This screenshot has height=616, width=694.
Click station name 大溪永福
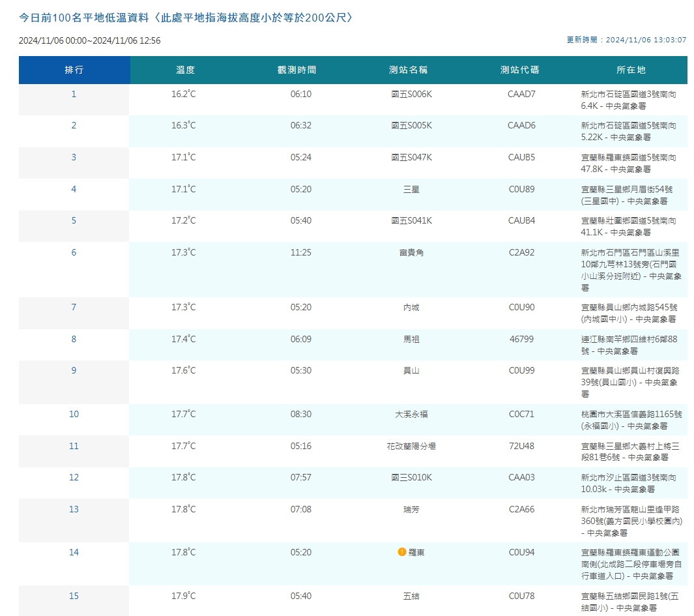pyautogui.click(x=412, y=415)
